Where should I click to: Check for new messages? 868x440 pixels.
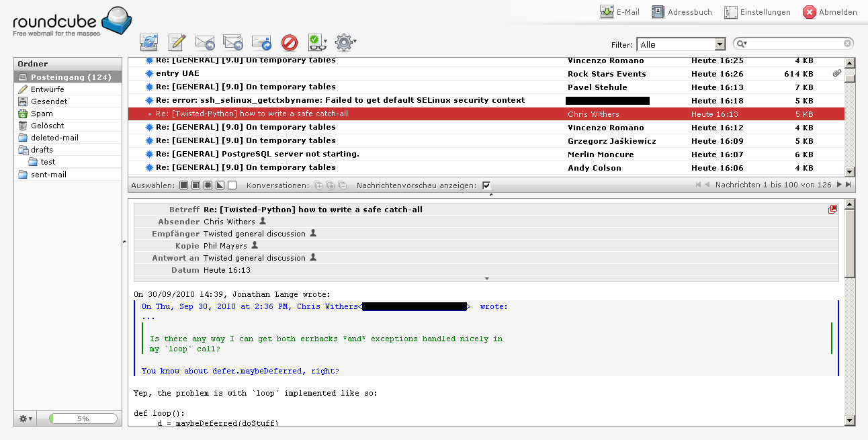tap(148, 42)
